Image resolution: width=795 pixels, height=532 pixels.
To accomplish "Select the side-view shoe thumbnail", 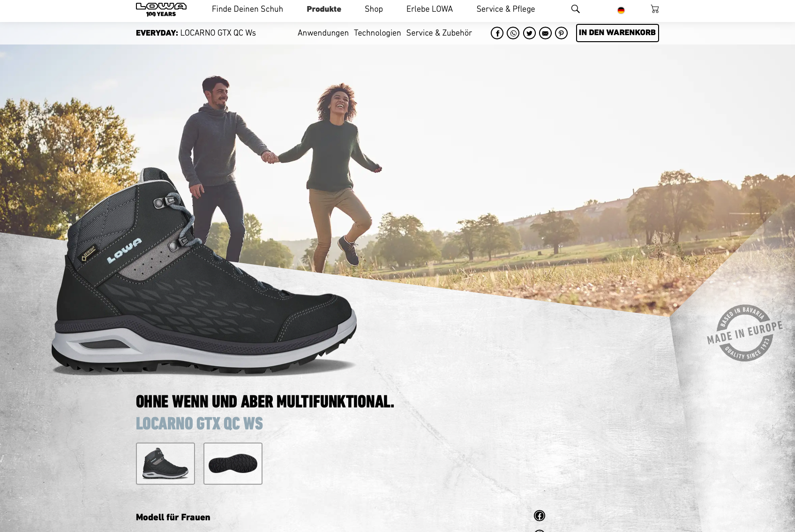I will click(x=165, y=464).
